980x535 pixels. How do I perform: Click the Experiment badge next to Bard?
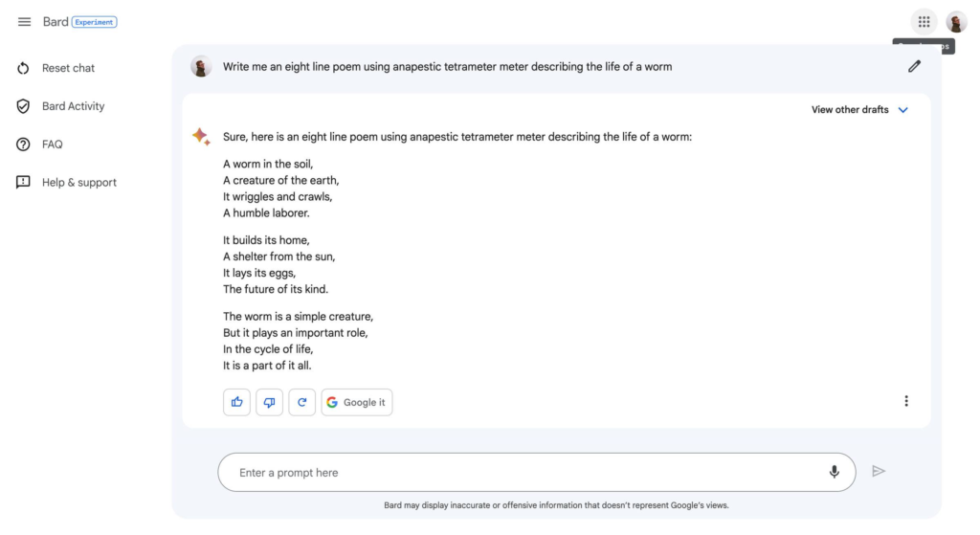point(95,22)
